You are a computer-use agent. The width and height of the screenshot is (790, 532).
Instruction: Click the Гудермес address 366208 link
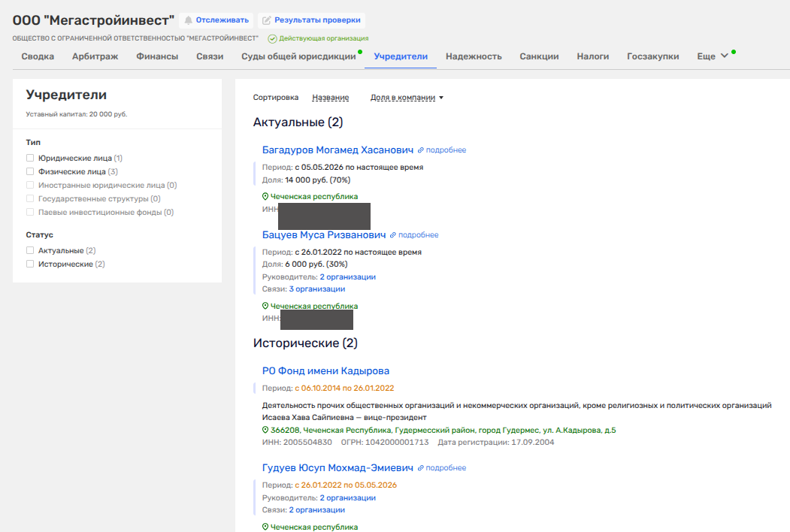pos(443,431)
